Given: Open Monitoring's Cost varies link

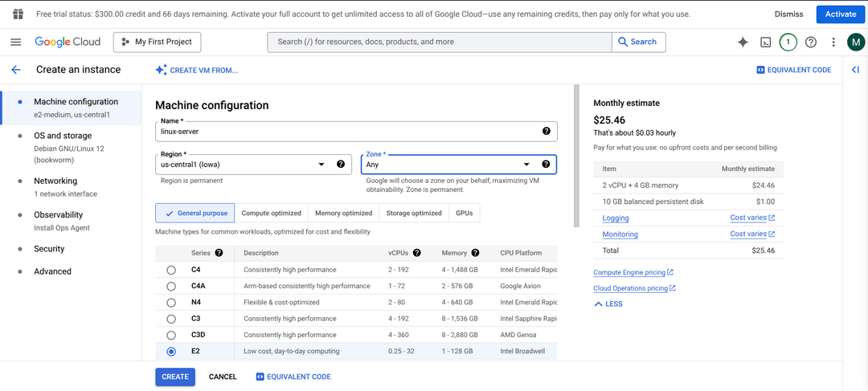Looking at the screenshot, I should click(x=752, y=234).
